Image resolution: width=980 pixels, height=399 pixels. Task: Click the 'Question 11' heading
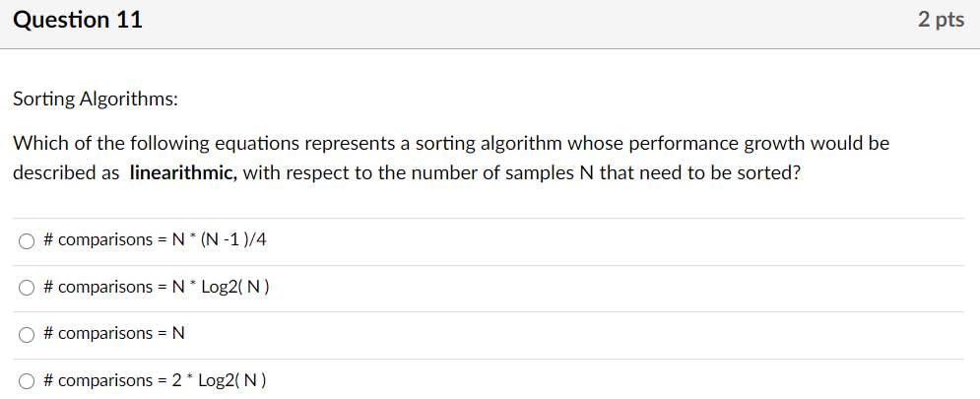coord(78,21)
